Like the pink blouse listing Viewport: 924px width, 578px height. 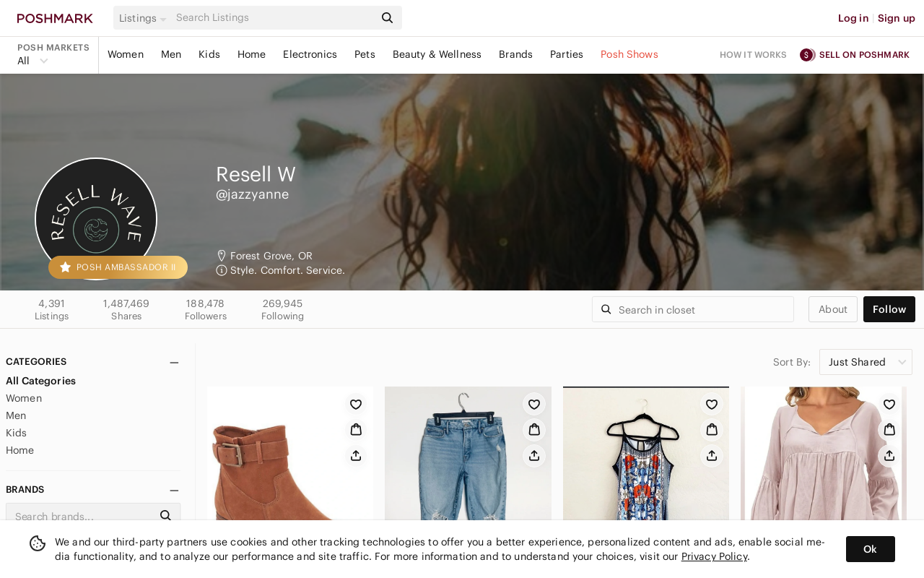889,405
